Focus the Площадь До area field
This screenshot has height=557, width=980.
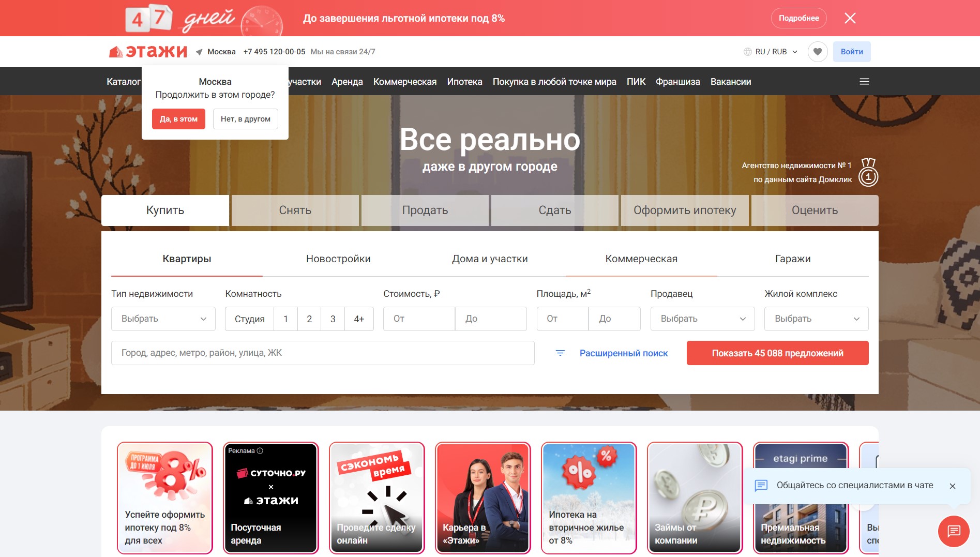click(x=614, y=319)
